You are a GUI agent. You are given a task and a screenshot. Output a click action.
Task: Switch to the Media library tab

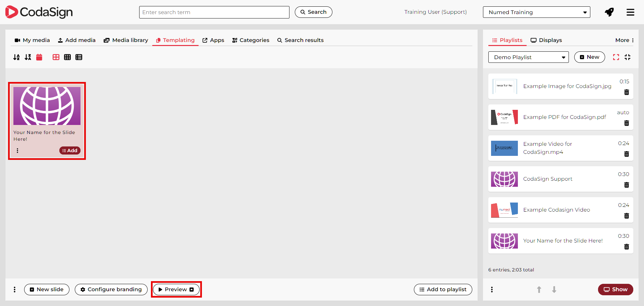point(126,40)
